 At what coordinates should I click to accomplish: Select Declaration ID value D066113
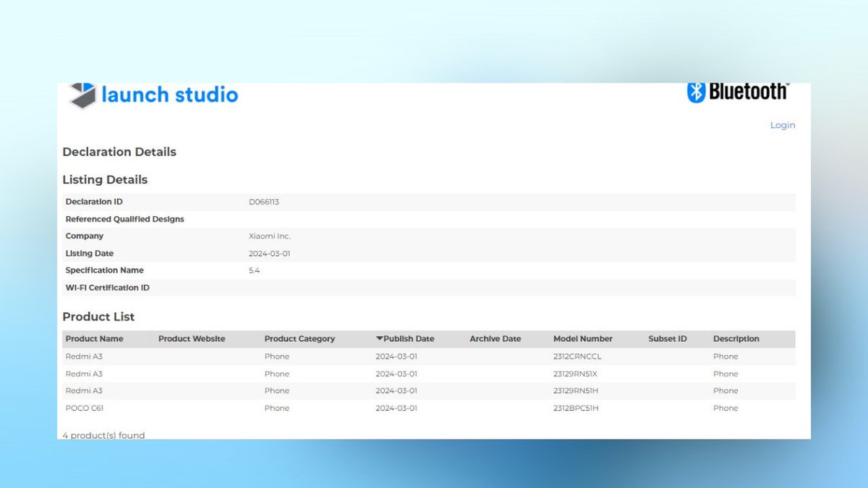pyautogui.click(x=264, y=202)
